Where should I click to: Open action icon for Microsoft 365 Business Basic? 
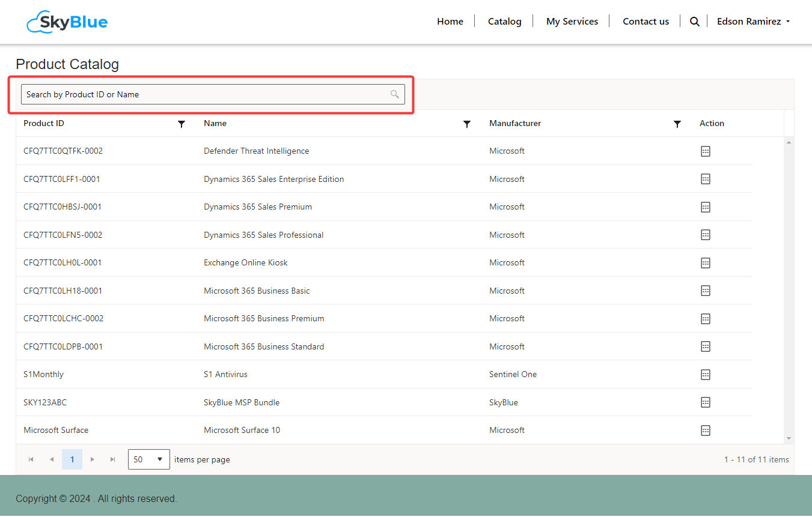tap(706, 291)
